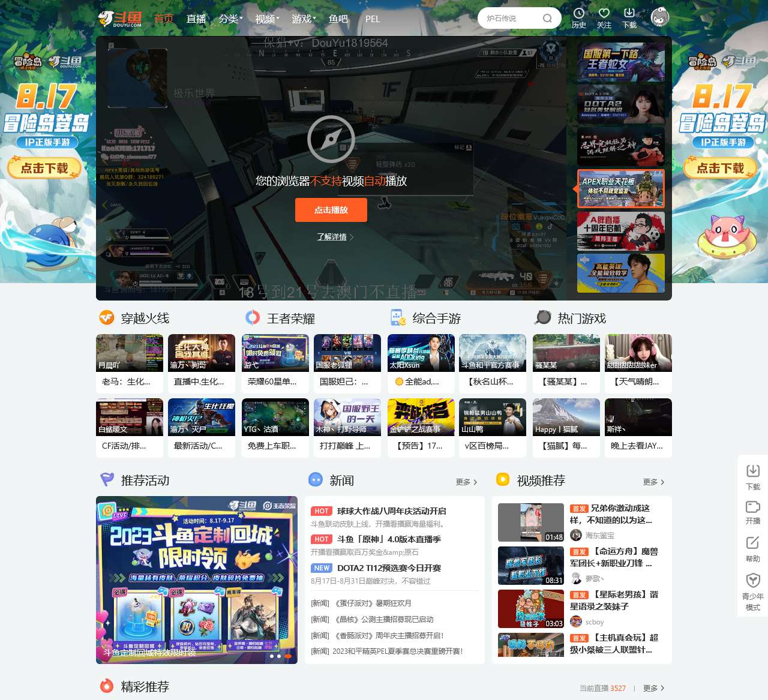
Task: Click the search magnifier icon
Action: (547, 18)
